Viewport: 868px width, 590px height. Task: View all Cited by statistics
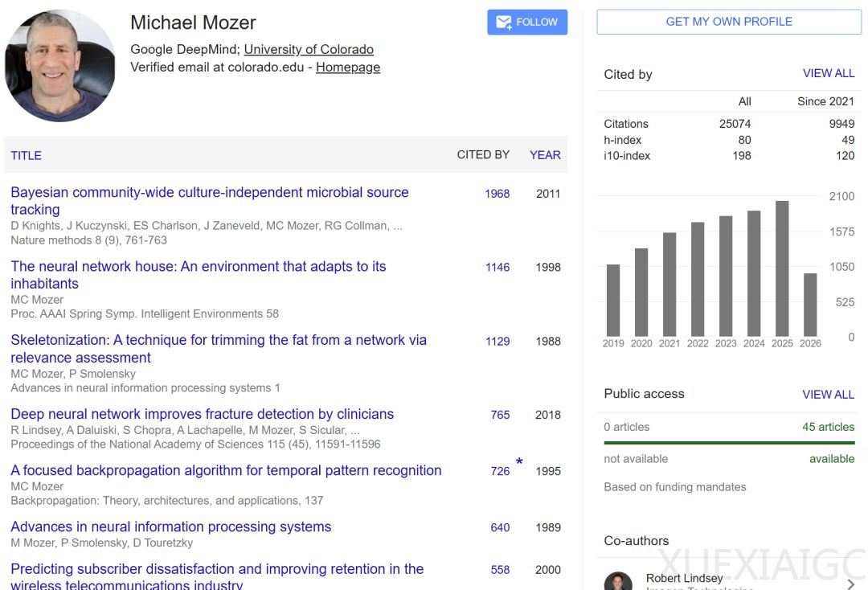click(x=828, y=73)
